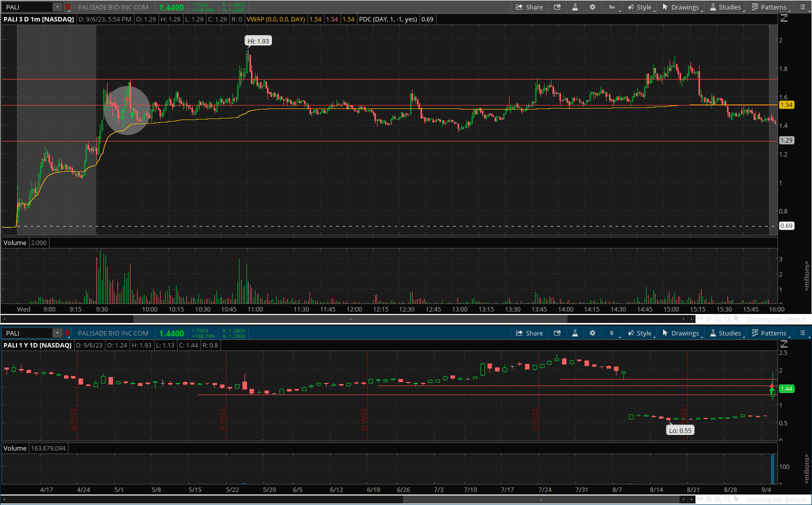Click the zoom-out magnifier below the top chart
This screenshot has width=812, height=505.
click(727, 318)
